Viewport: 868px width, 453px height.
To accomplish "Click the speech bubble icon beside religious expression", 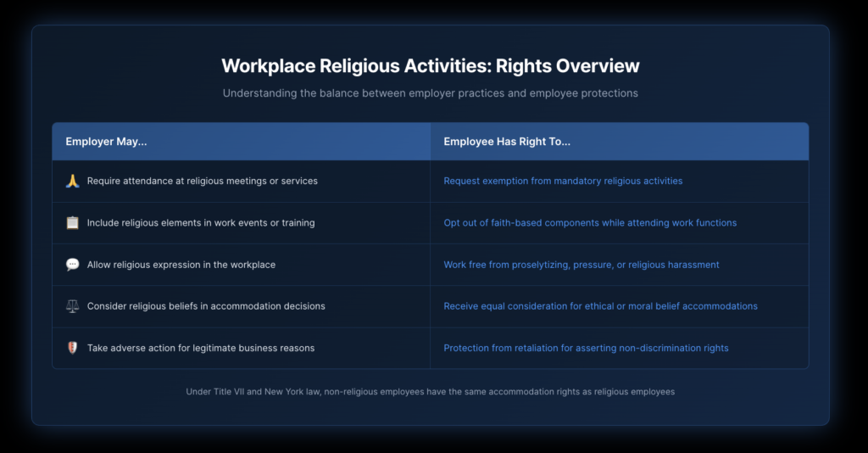I will (x=73, y=265).
